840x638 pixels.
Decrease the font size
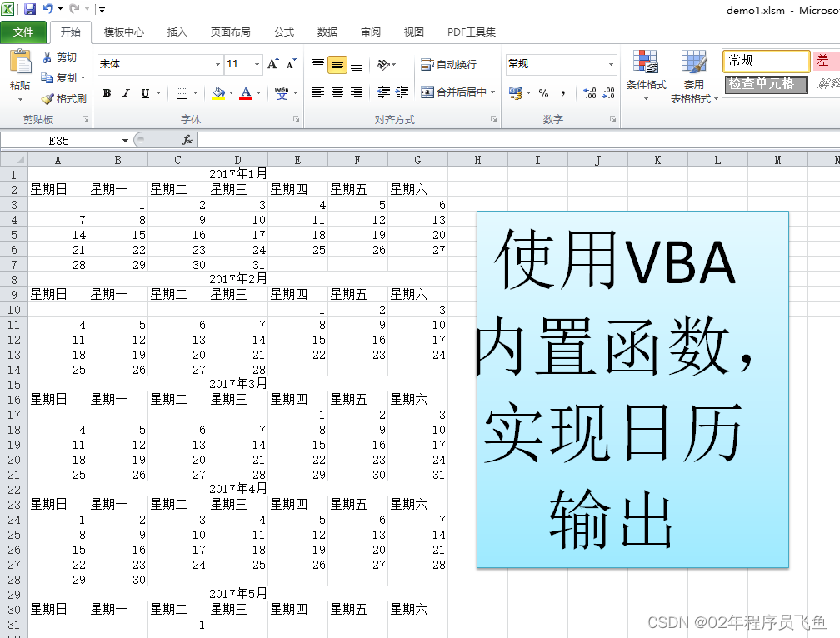291,64
